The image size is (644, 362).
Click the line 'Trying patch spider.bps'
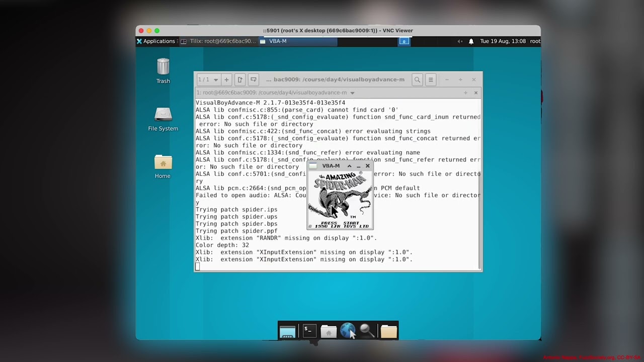(236, 224)
